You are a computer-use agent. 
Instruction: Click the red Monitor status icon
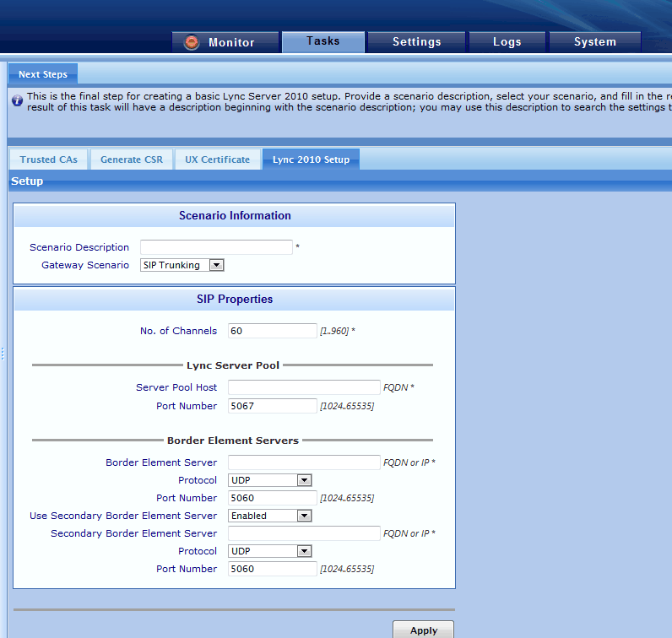coord(192,42)
